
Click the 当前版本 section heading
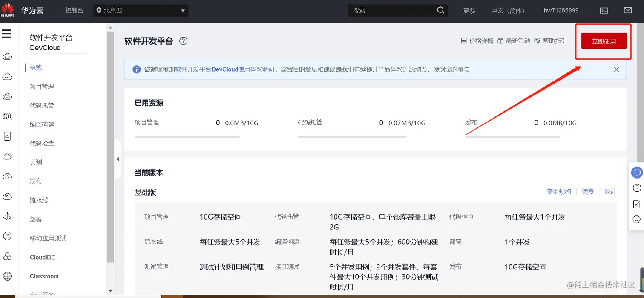[149, 173]
